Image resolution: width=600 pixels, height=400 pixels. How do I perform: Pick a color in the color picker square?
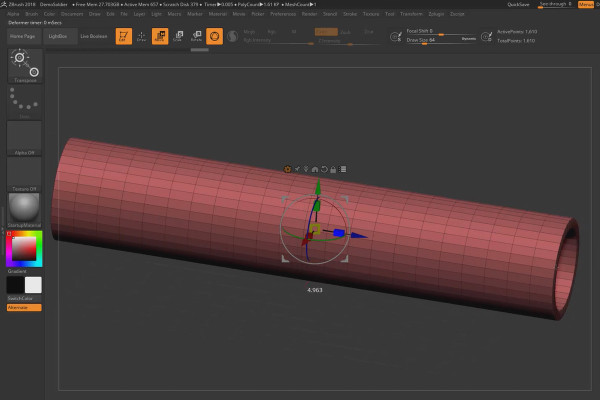click(x=24, y=249)
